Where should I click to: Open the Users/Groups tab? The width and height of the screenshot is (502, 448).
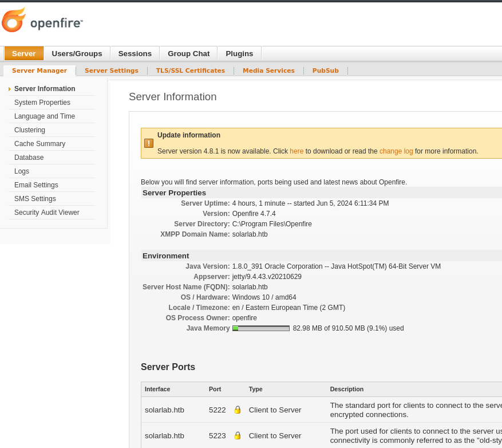pos(77,53)
